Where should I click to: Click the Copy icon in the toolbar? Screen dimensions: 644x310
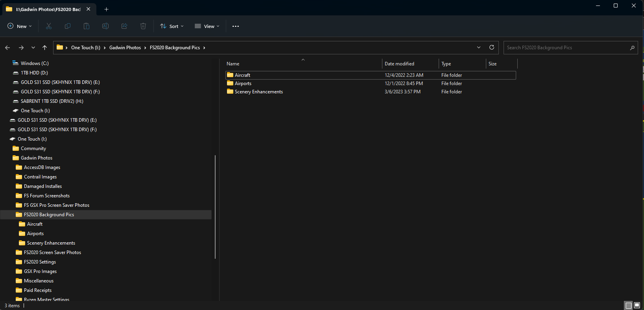click(68, 26)
